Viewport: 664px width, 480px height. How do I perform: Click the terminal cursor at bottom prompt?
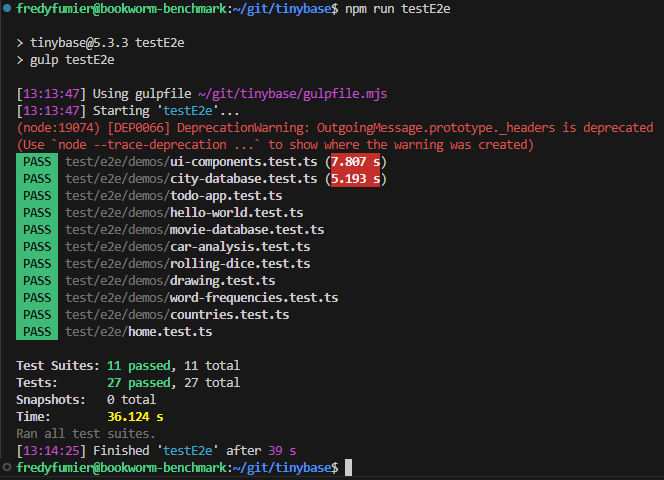349,467
